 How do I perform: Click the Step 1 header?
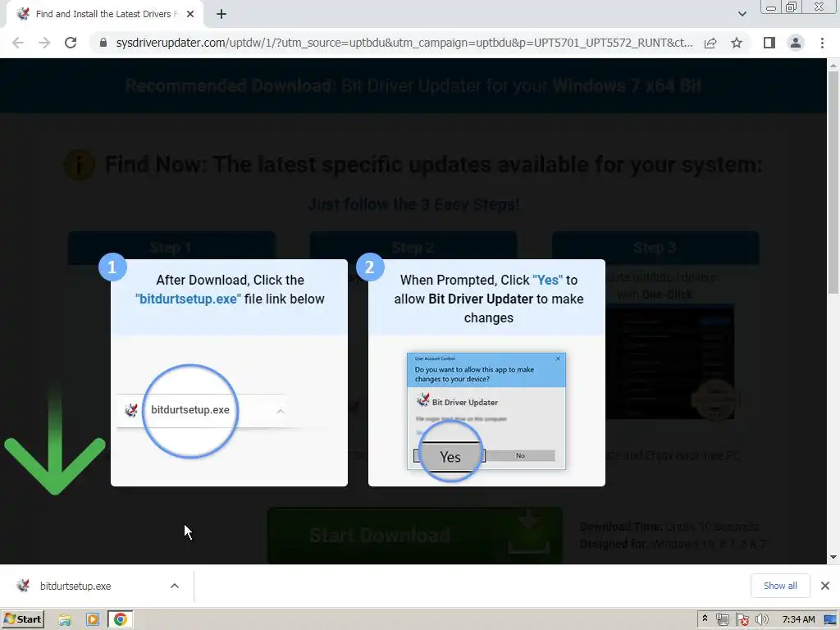click(x=171, y=248)
